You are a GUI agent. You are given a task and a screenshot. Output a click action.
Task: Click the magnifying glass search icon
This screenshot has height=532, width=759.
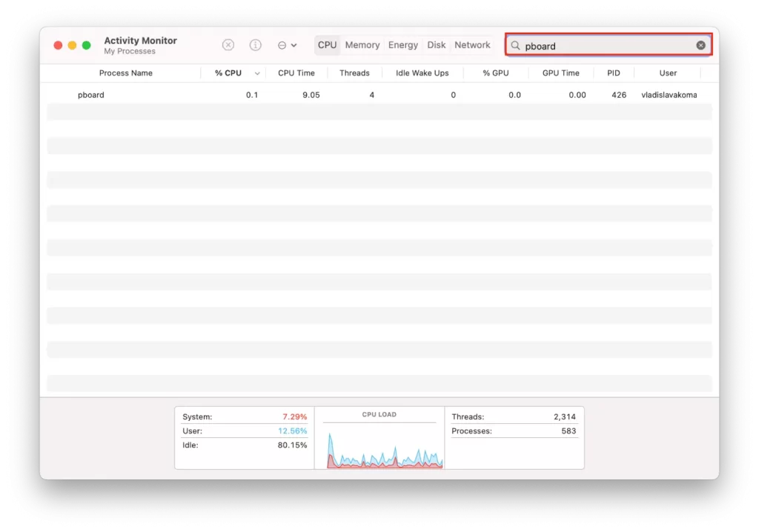[516, 45]
